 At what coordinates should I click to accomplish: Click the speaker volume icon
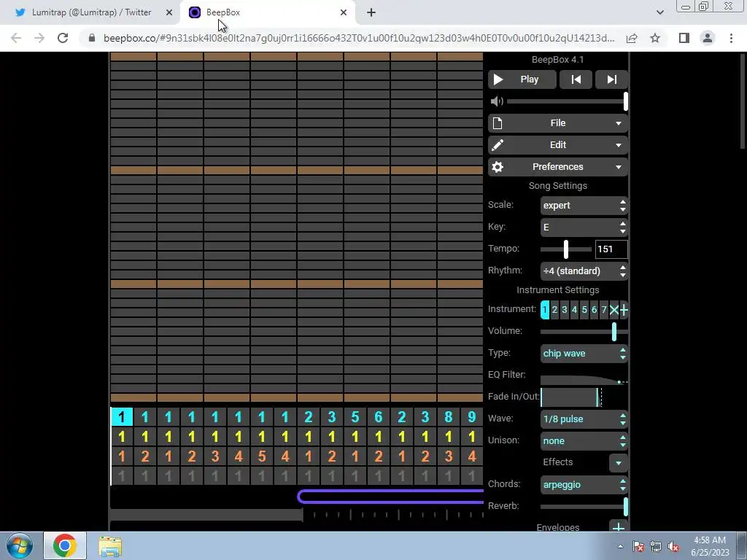[x=497, y=101]
